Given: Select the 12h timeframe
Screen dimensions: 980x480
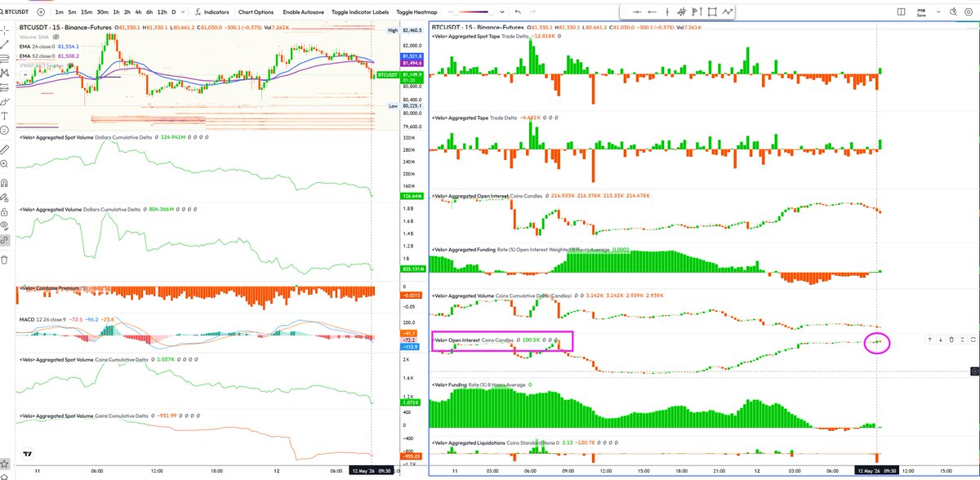Looking at the screenshot, I should [163, 12].
